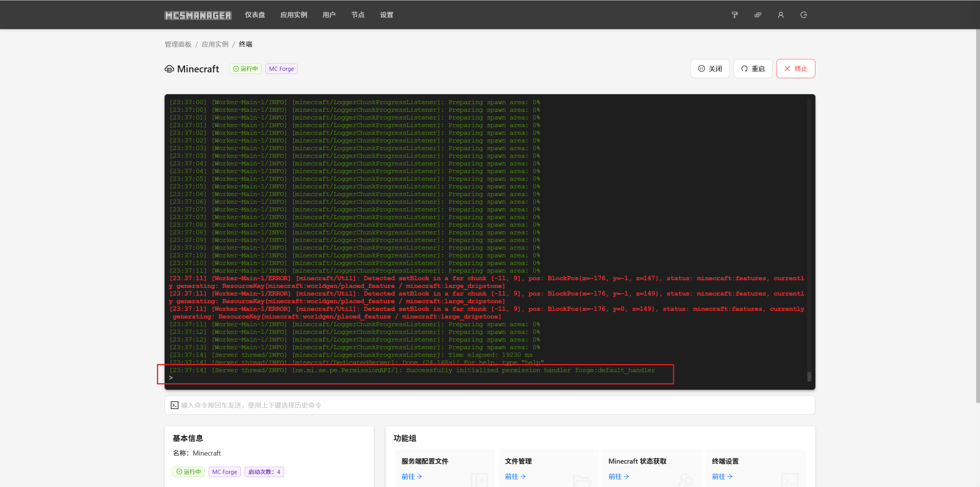
Task: Click the terminal icon on 终端设置 card
Action: coord(789,480)
